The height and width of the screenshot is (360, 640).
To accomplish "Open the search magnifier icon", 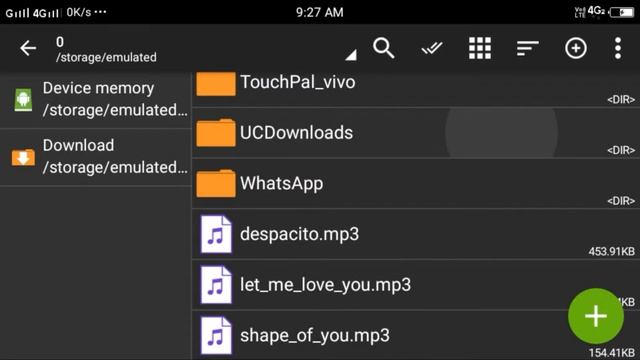I will (x=383, y=48).
